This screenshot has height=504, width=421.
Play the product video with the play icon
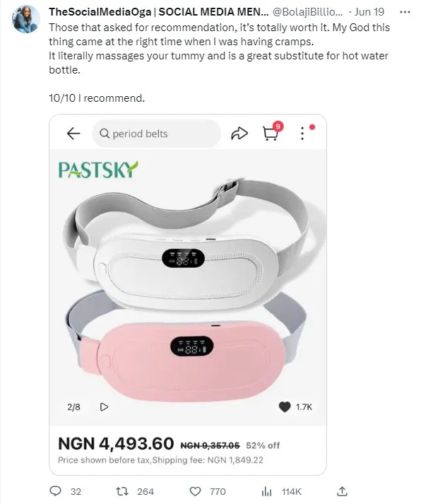(104, 407)
